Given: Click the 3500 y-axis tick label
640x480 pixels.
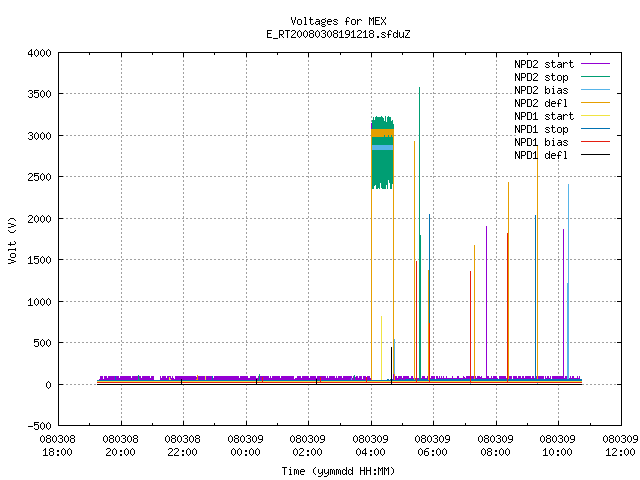Looking at the screenshot, I should 39,94.
